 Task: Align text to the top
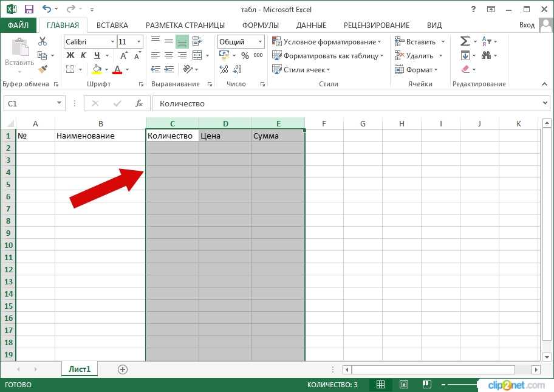pos(156,41)
